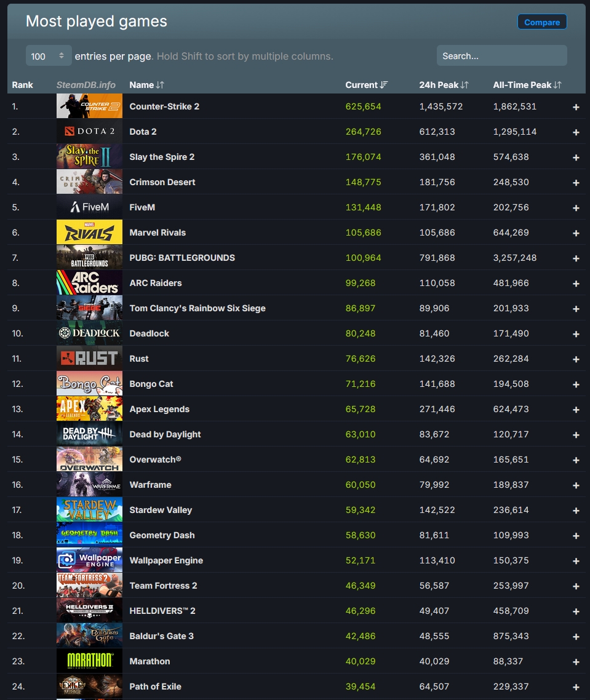Expand the HELLDIVERS 2 row with plus
This screenshot has width=590, height=700.
click(x=576, y=611)
